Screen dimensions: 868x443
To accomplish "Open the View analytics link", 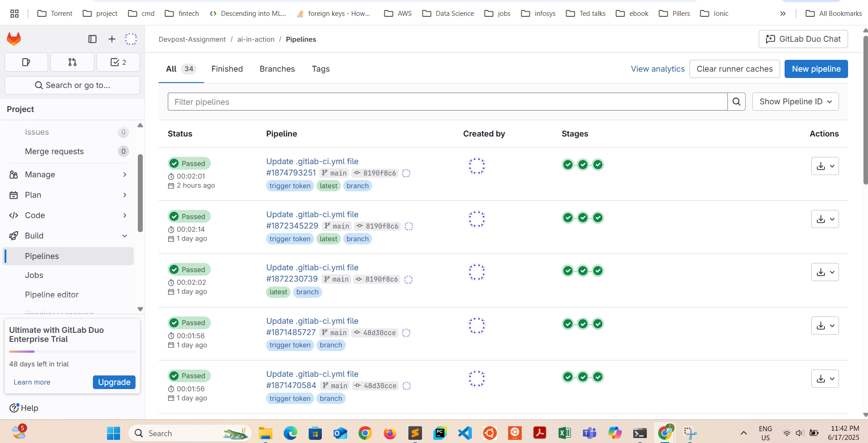I will (658, 69).
